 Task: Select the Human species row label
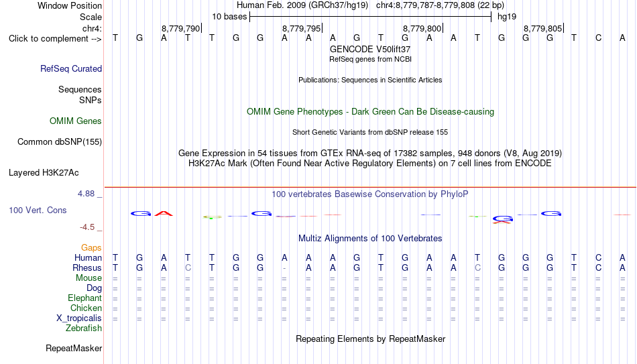(88, 258)
